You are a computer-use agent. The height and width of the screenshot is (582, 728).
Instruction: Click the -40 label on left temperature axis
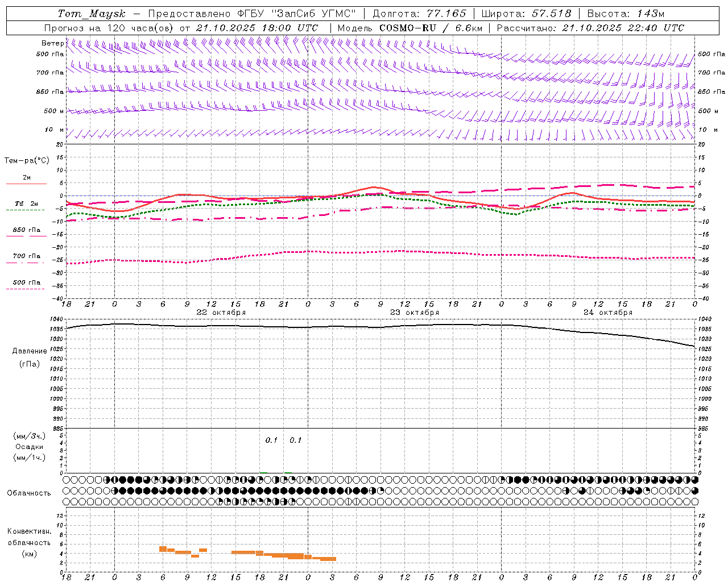tap(59, 299)
